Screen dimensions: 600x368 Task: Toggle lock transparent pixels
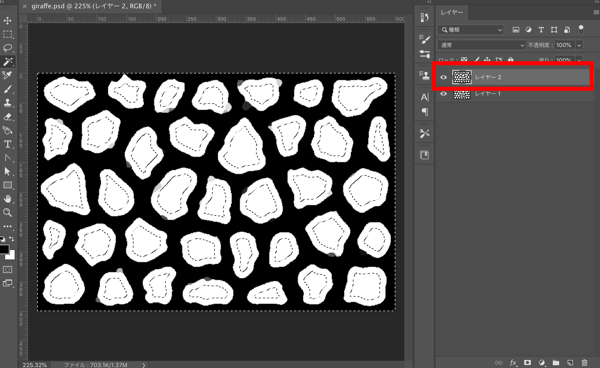pos(464,60)
